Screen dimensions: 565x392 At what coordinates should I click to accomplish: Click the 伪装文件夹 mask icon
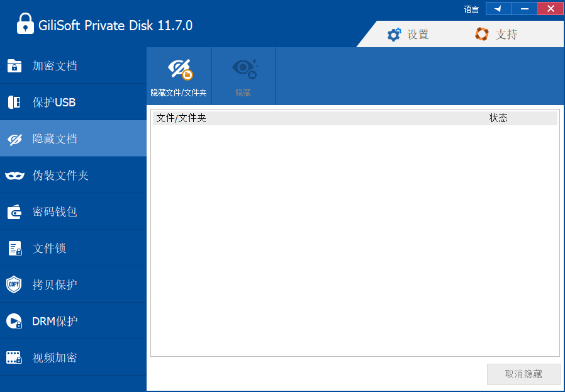[x=14, y=176]
